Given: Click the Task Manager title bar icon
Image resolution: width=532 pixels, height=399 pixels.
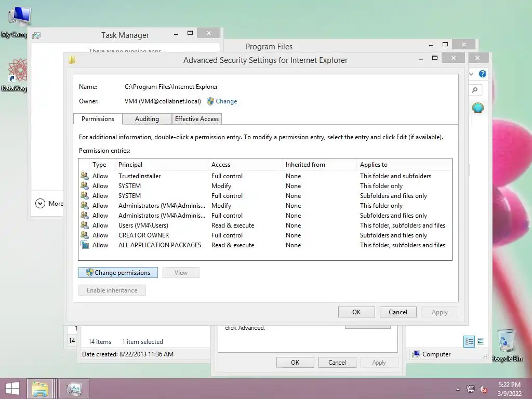Looking at the screenshot, I should 36,35.
